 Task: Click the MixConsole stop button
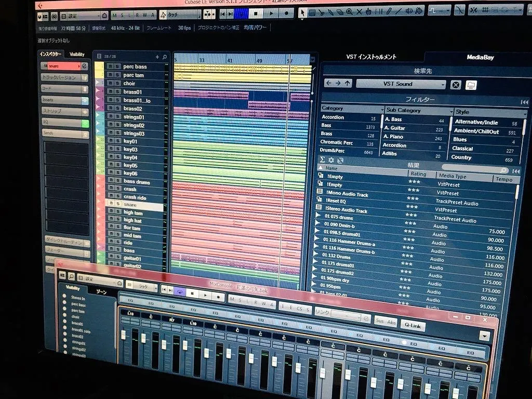tap(192, 294)
